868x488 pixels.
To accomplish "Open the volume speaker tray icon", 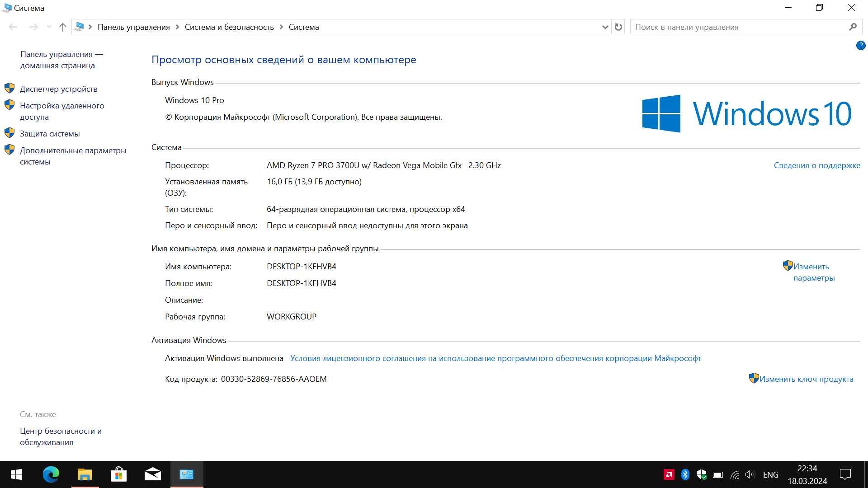I will tap(750, 474).
